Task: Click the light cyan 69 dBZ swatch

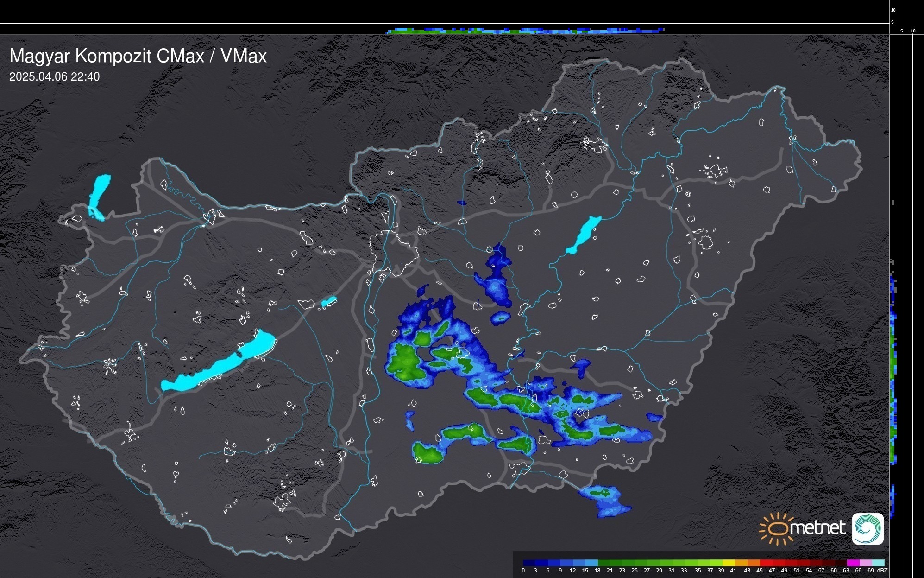Action: pyautogui.click(x=878, y=563)
